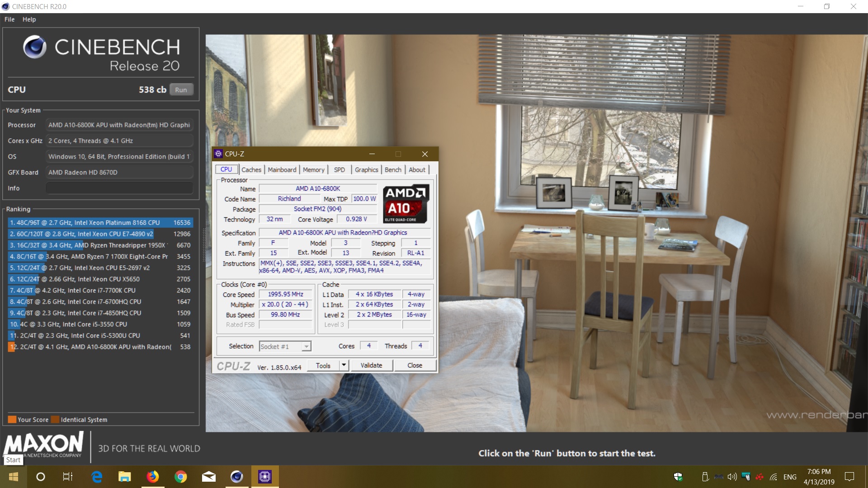Open the Help menu in Cinebench
Viewport: 868px width, 488px height.
point(29,19)
